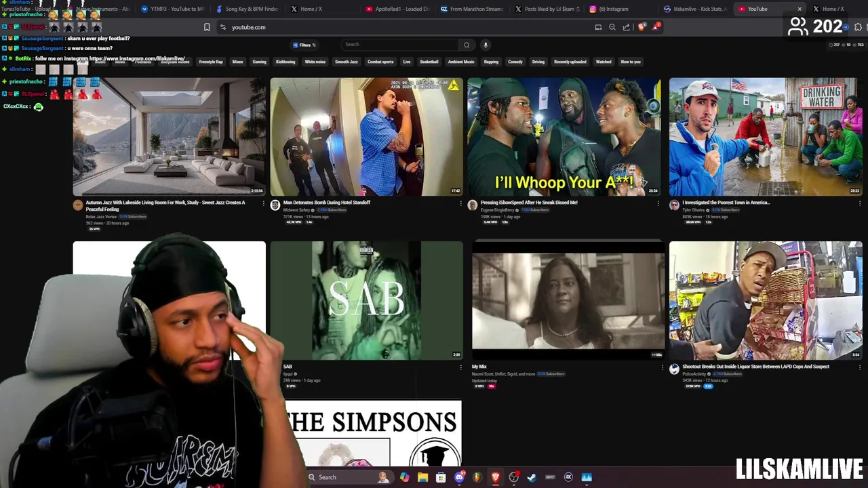Select the New to you filter chip
868x488 pixels.
[631, 62]
